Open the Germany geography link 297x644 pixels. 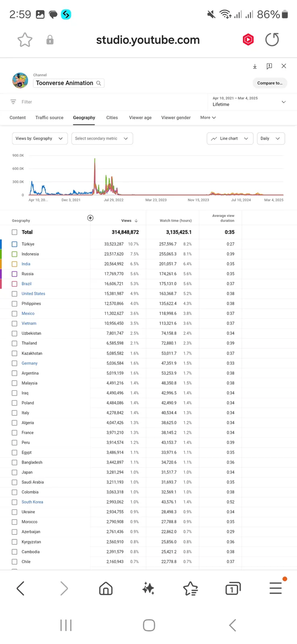tap(30, 363)
